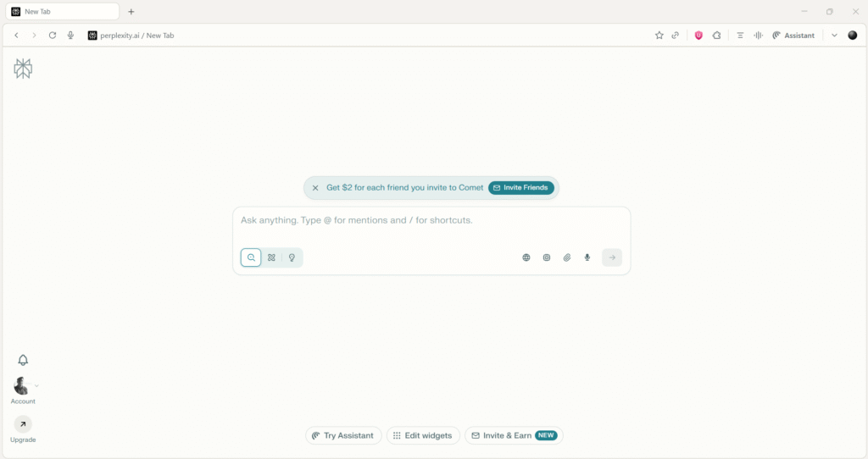
Task: Click the Account label text
Action: pos(23,401)
